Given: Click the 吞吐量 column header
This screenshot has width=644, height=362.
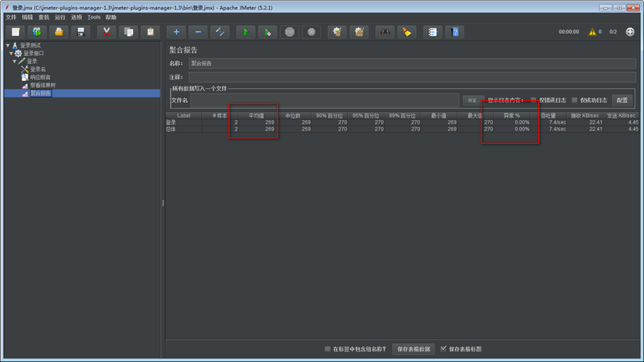Looking at the screenshot, I should [x=549, y=115].
